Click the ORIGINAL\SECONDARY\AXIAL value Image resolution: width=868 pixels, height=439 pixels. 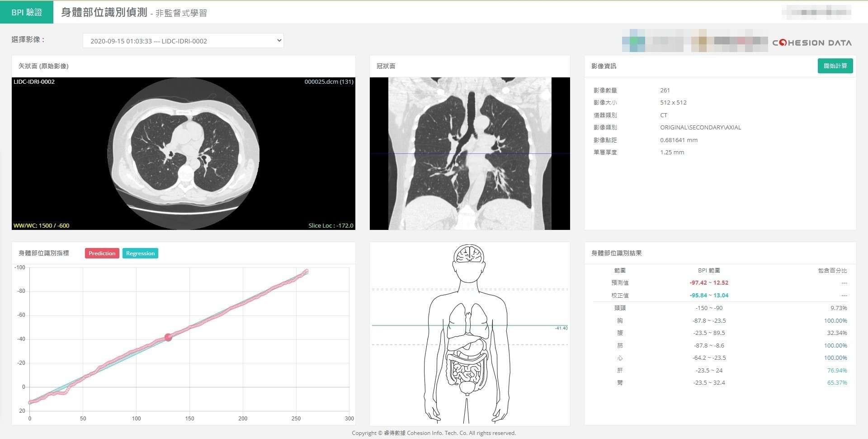pos(701,128)
